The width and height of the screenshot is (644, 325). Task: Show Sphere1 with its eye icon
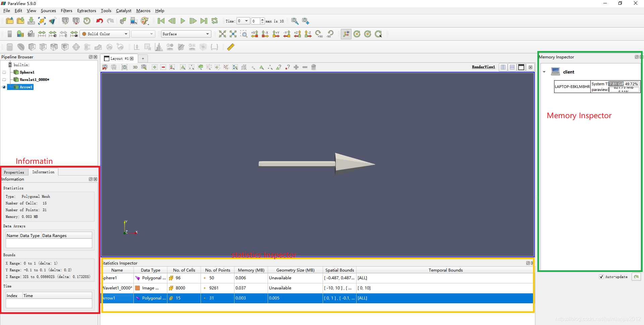coord(4,72)
